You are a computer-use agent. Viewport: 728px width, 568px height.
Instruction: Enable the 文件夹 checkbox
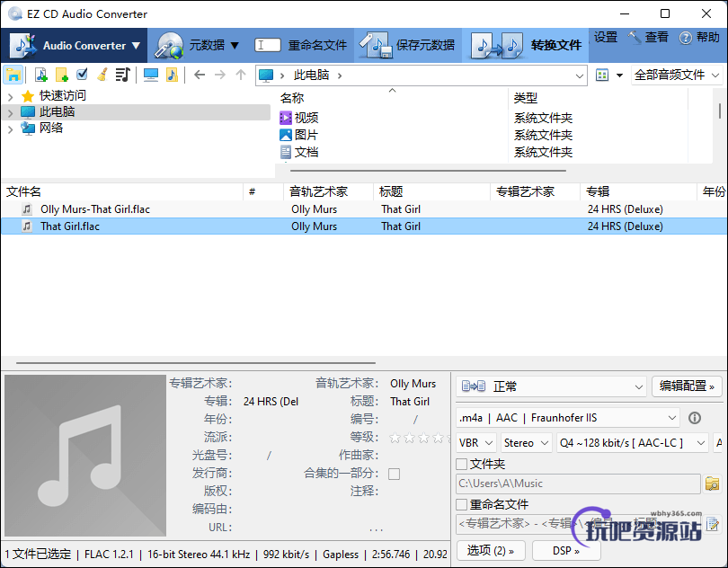click(461, 464)
